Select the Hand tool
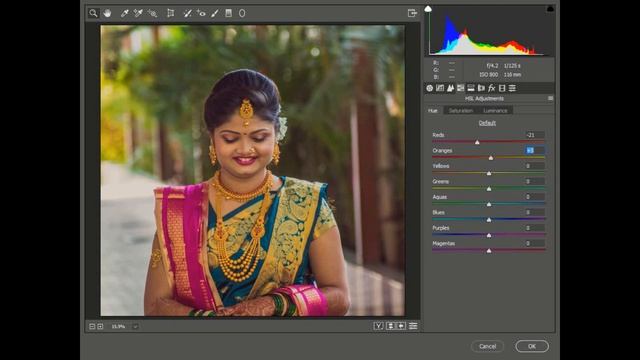The image size is (640, 360). [107, 13]
